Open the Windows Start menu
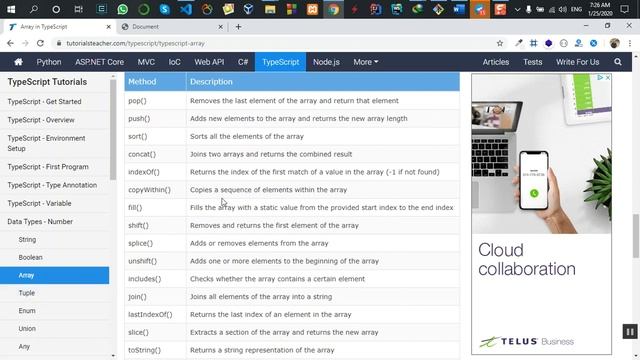The height and width of the screenshot is (360, 640). pos(11,9)
